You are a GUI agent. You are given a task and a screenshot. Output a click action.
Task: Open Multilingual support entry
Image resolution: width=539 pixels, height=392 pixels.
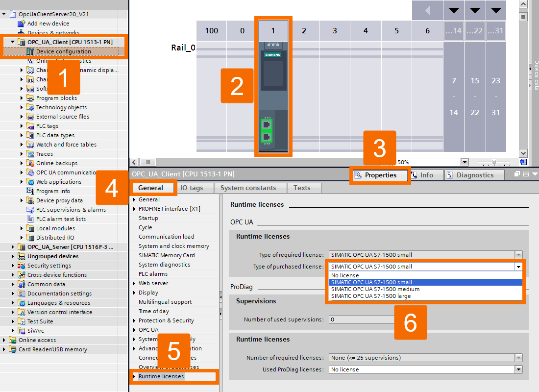165,302
